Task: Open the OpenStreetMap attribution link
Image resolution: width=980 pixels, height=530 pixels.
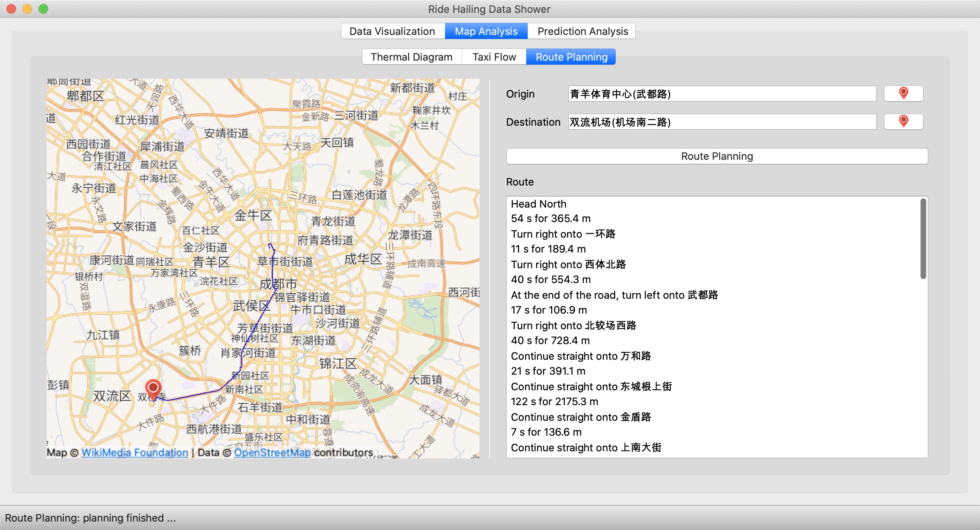Action: (x=272, y=453)
